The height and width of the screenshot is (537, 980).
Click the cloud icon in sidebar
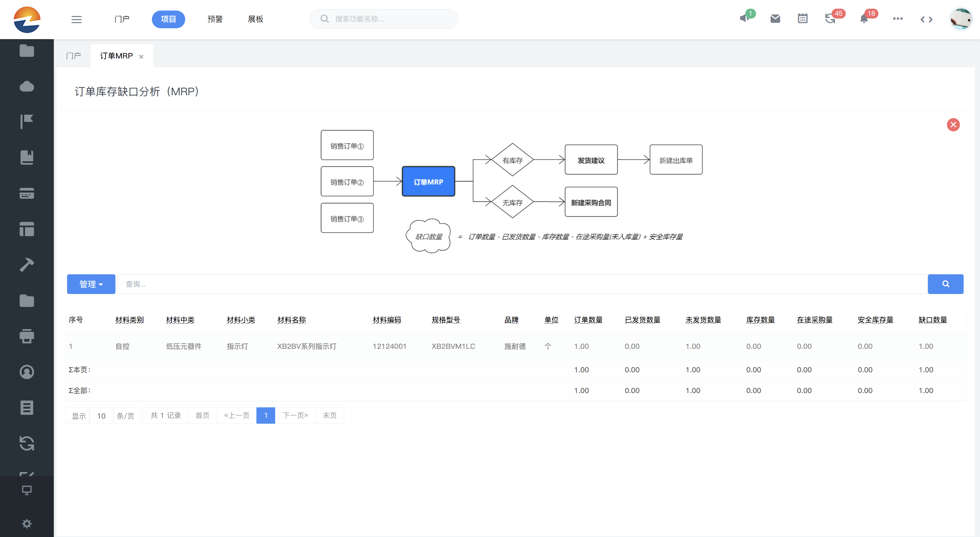27,86
